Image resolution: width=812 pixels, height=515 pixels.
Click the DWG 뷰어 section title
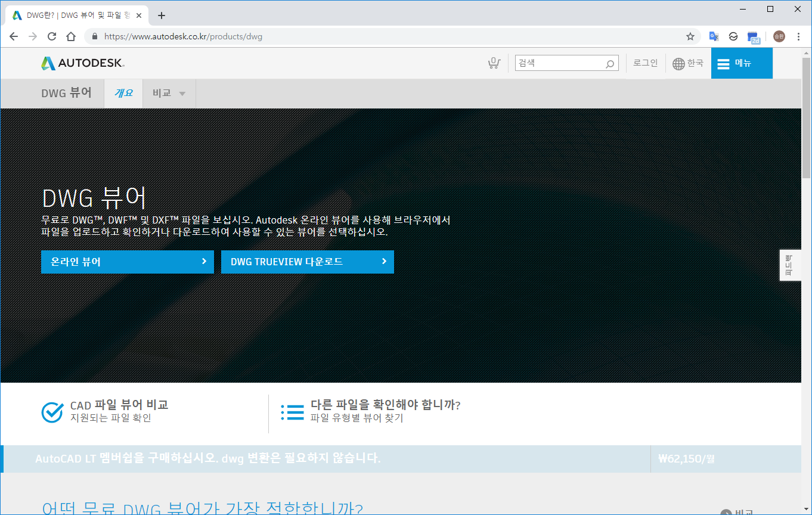pyautogui.click(x=66, y=93)
